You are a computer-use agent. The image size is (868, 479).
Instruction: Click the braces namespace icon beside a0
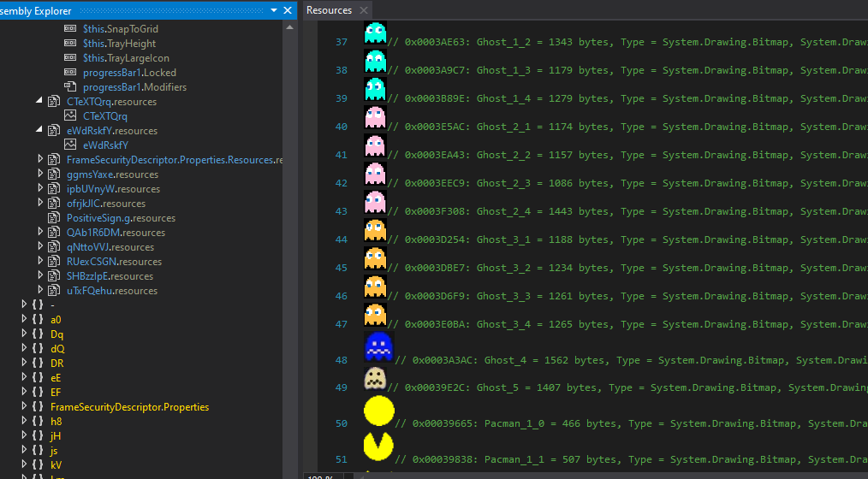pos(37,320)
